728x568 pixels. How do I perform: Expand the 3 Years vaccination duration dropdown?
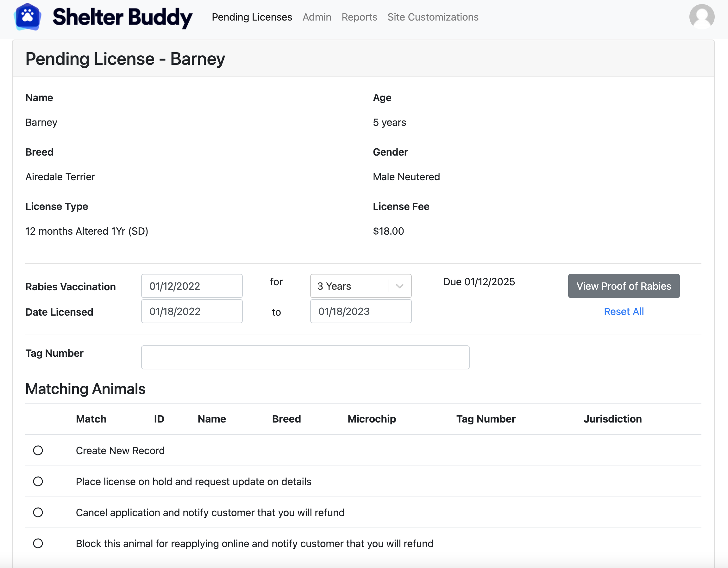350,286
